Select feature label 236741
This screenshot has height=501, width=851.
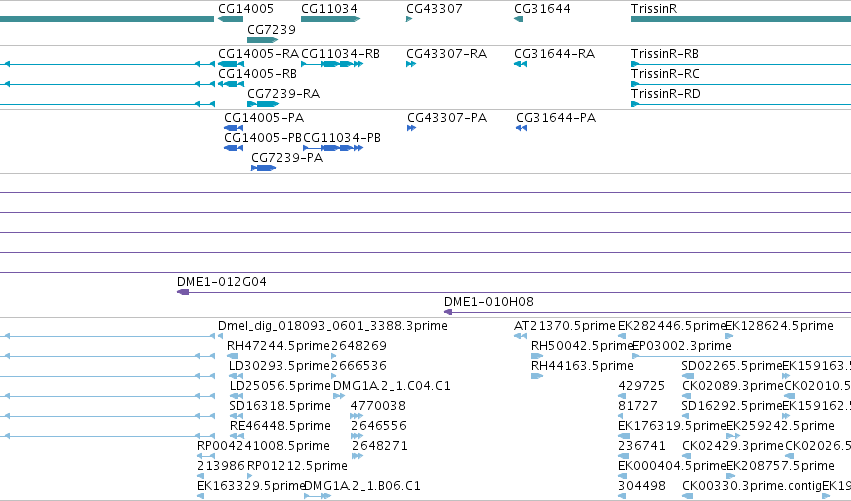[642, 446]
